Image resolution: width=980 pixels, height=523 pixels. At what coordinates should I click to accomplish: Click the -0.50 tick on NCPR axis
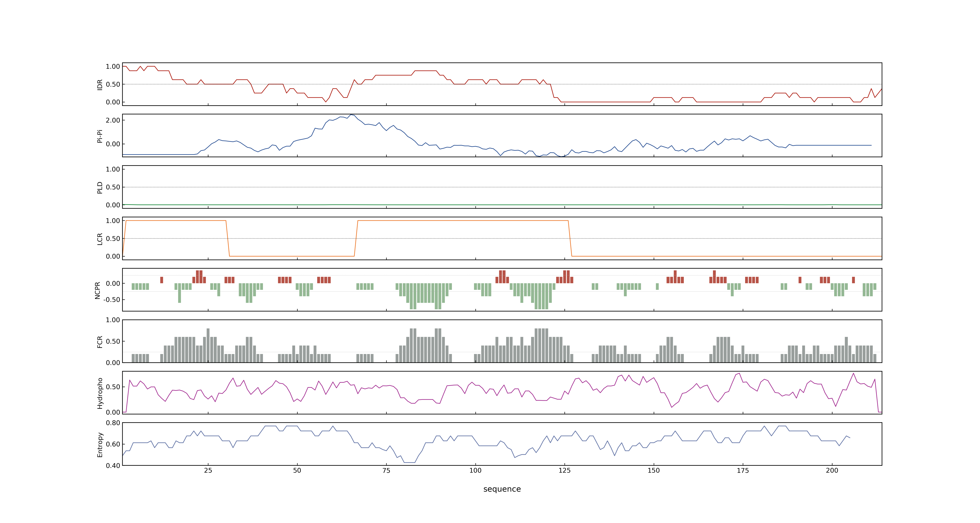pos(111,300)
